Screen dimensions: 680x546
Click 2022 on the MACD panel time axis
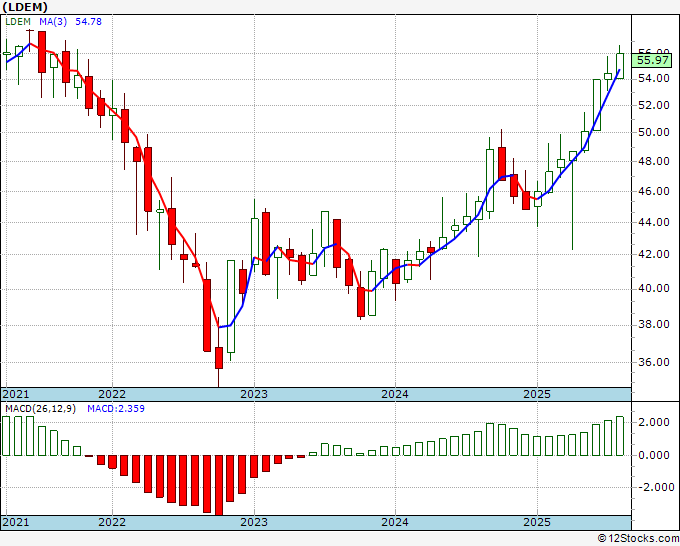coord(112,522)
